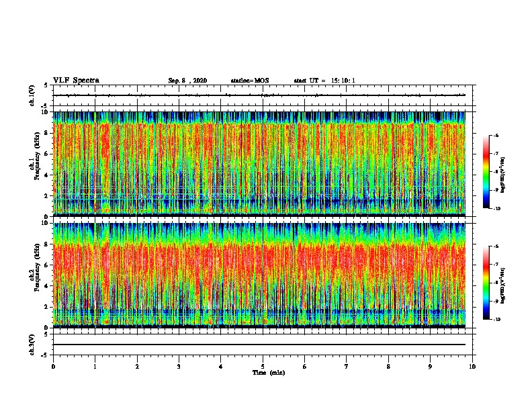The width and height of the screenshot is (532, 411).
Task: Click the "VLF Spectra" plot title
Action: 76,81
